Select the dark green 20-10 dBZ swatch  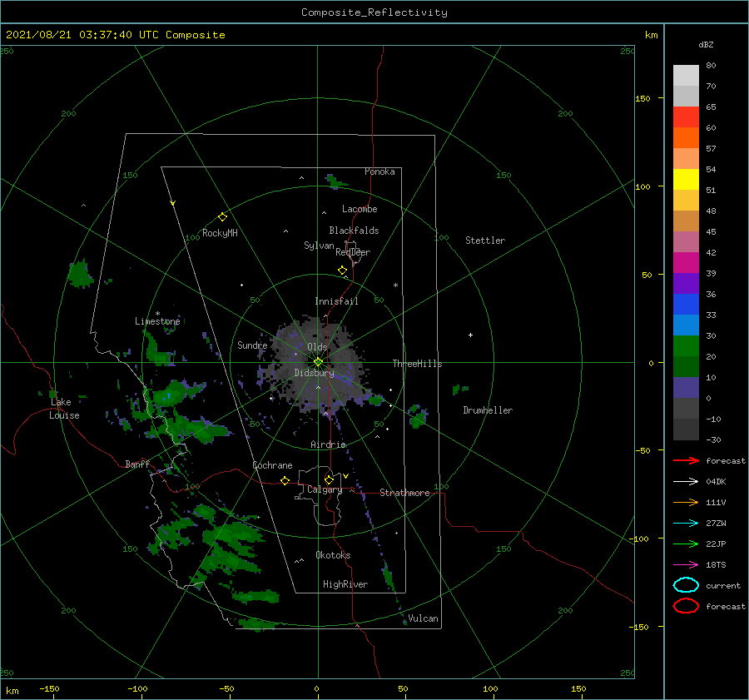pos(686,366)
